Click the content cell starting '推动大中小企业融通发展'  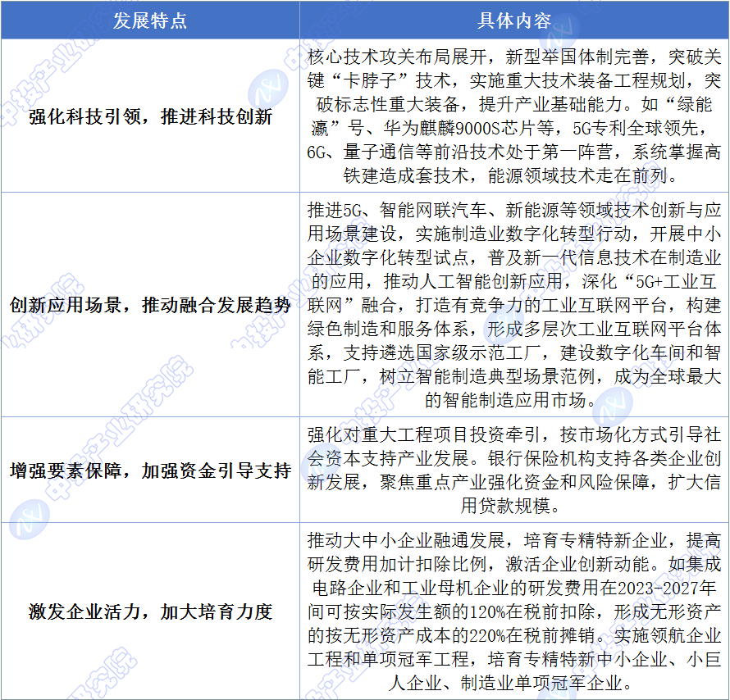[514, 611]
